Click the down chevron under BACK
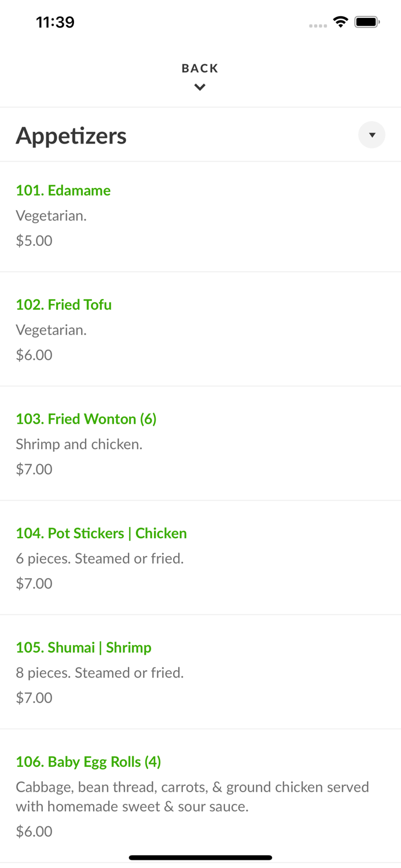 pos(200,87)
